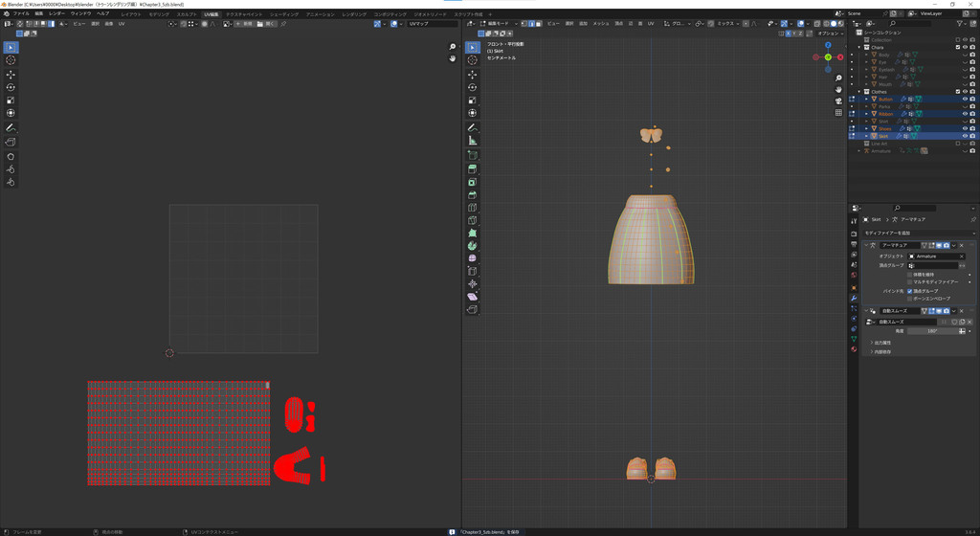Collapse the Clothes collection in outliner
The height and width of the screenshot is (536, 980).
tap(859, 92)
